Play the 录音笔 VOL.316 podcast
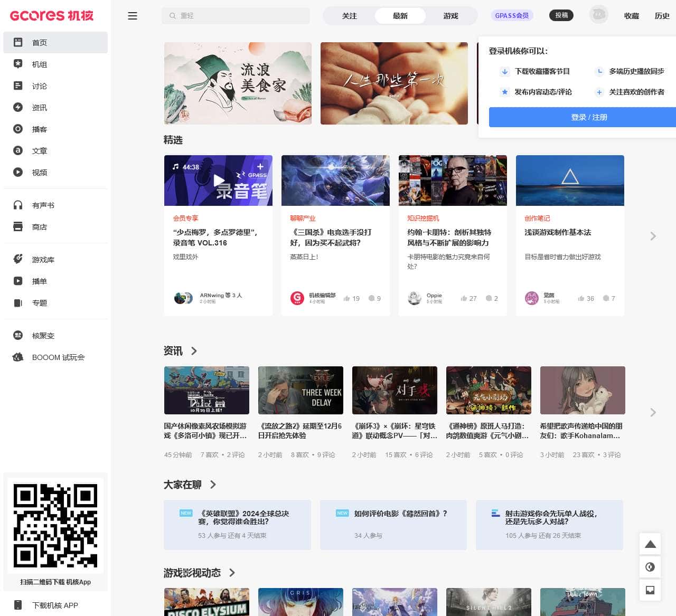The height and width of the screenshot is (616, 676). [219, 181]
